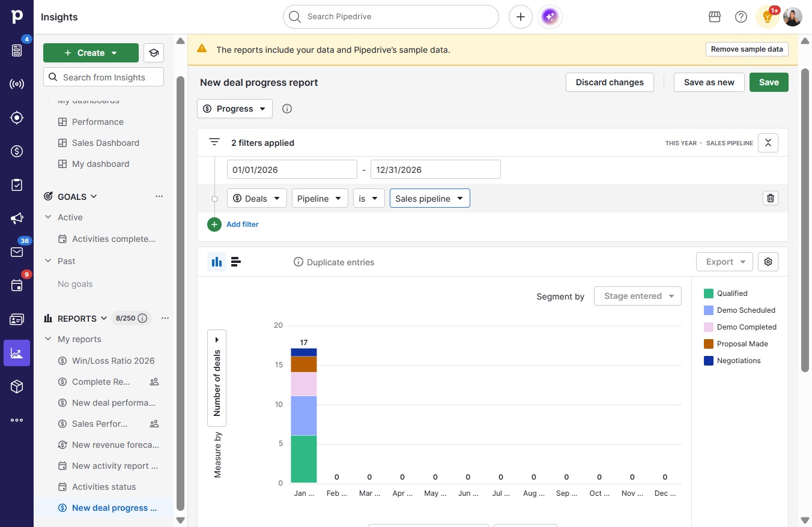Screen dimensions: 812x527
Task: Click Remove sample data button
Action: pos(747,49)
